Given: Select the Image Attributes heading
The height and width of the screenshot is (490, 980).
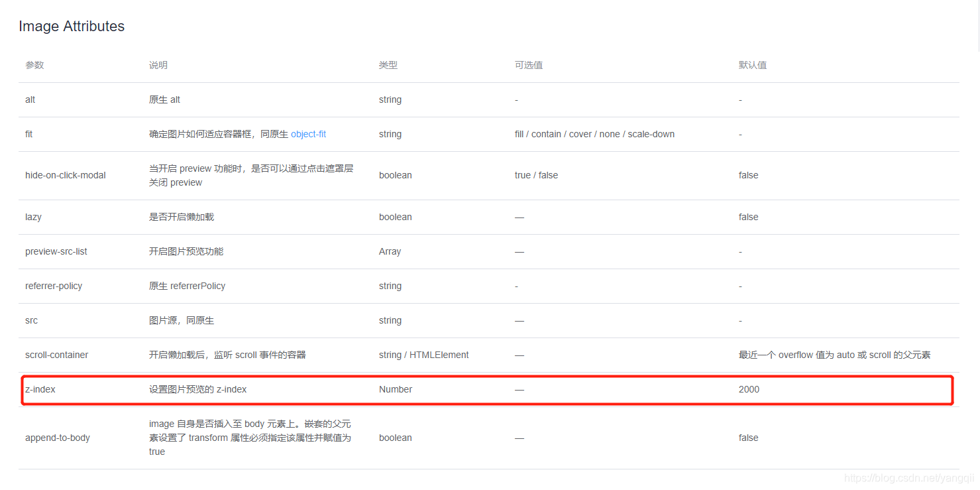Looking at the screenshot, I should point(72,26).
